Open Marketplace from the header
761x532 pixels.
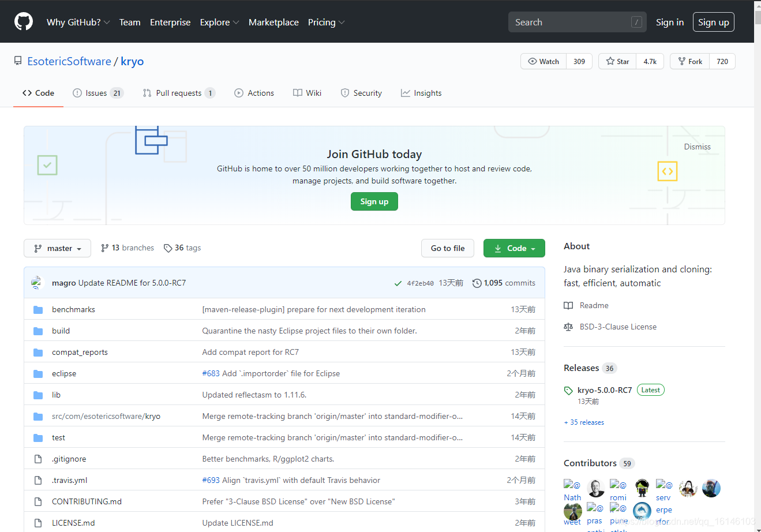pyautogui.click(x=273, y=22)
